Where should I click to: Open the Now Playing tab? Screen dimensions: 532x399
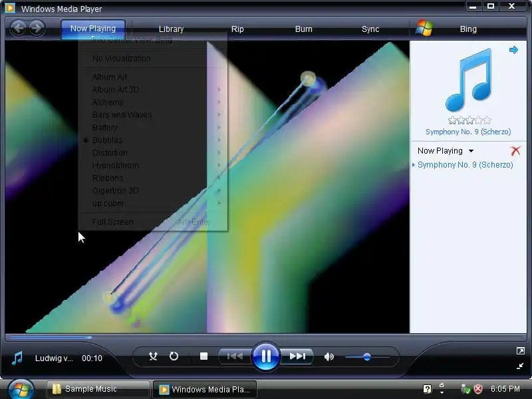coord(93,28)
